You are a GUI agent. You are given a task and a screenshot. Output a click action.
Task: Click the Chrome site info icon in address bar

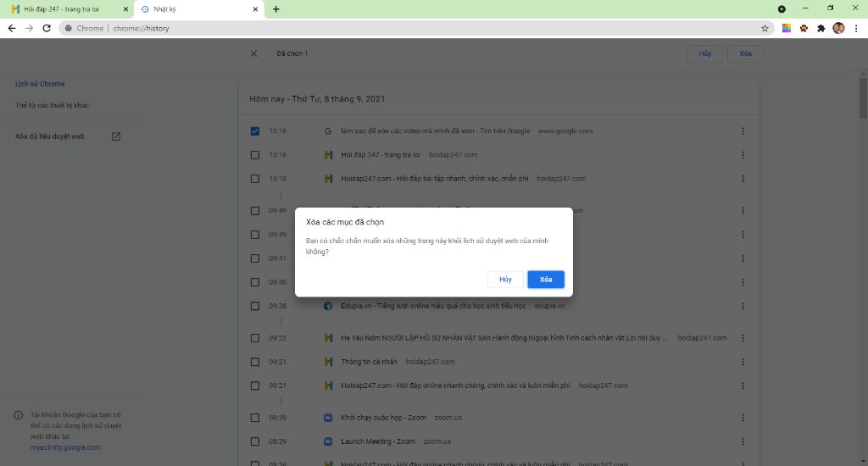68,28
